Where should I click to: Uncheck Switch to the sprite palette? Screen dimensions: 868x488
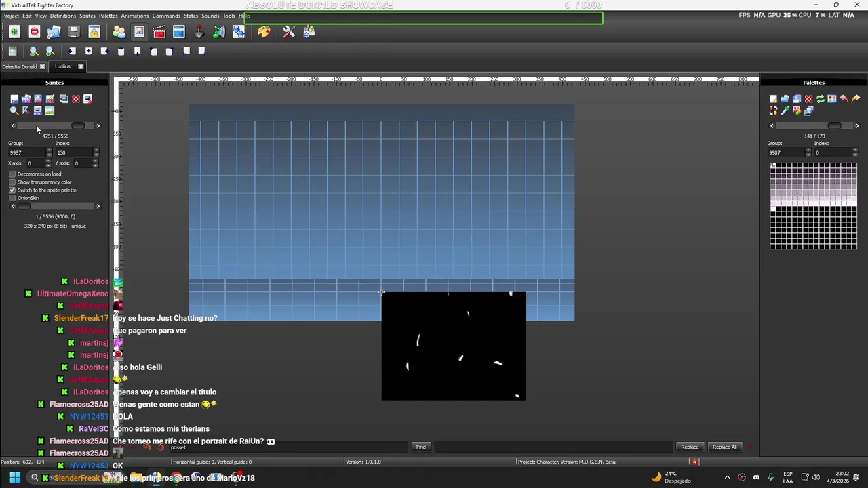pyautogui.click(x=12, y=190)
